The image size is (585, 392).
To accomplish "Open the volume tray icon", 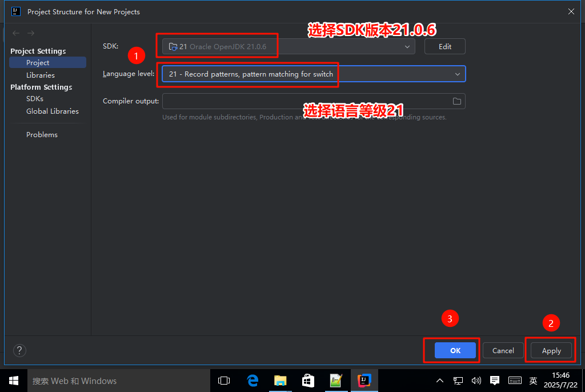I will click(x=476, y=381).
